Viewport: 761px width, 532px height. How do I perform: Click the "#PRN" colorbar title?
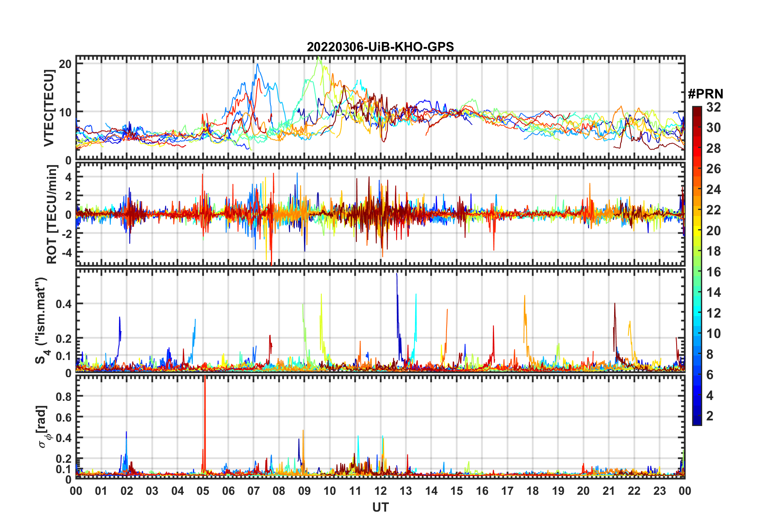click(705, 94)
